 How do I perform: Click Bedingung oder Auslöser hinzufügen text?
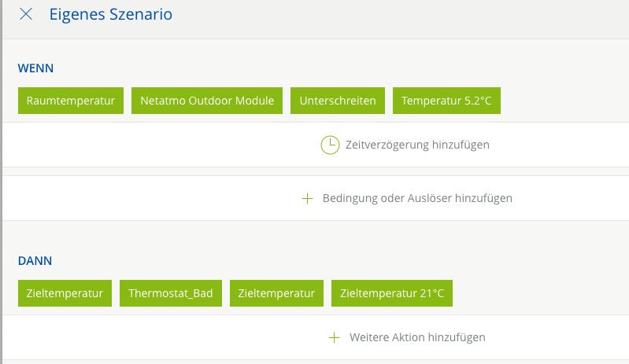tap(417, 198)
